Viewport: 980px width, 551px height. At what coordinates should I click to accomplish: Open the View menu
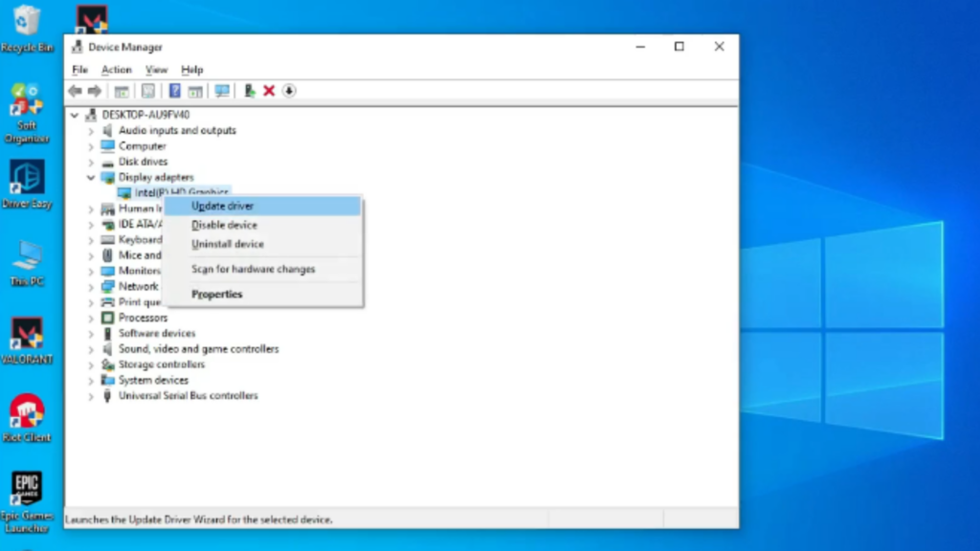[156, 69]
